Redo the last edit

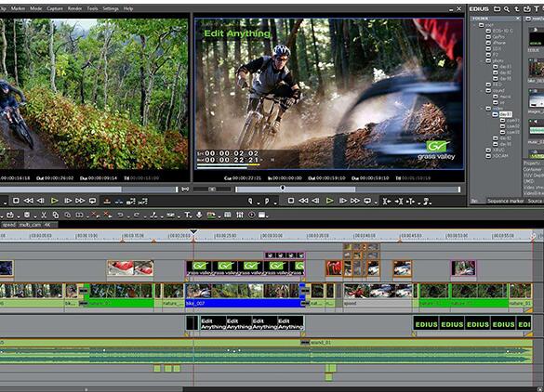tap(137, 216)
